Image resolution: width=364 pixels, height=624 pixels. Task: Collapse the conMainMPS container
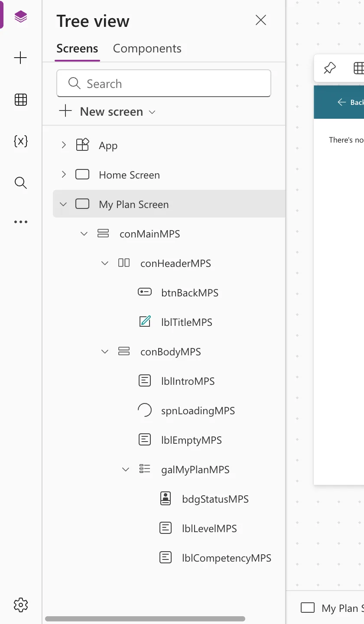coord(84,234)
